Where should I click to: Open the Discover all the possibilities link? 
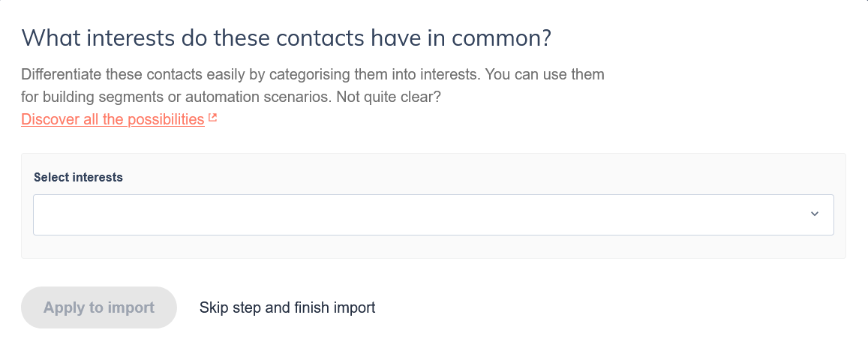coord(113,119)
